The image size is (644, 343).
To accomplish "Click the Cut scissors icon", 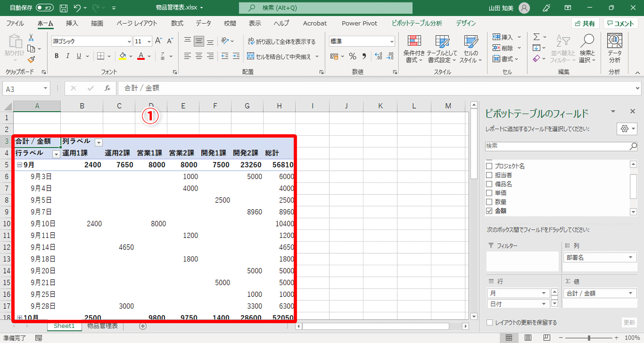I will coord(31,38).
